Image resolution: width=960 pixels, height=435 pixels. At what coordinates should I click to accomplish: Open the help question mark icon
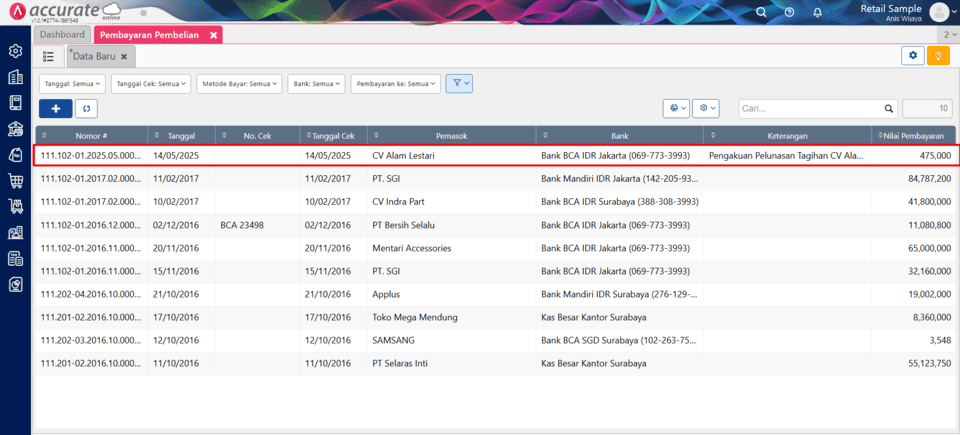pos(790,12)
